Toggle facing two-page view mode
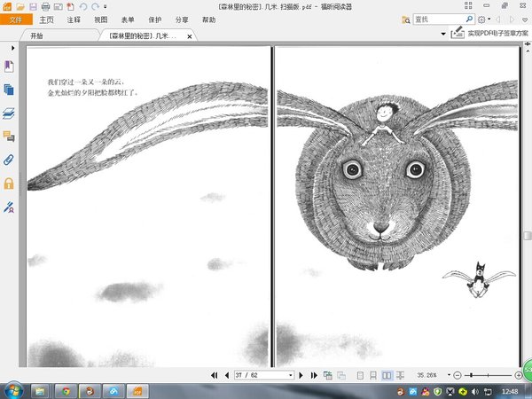Image resolution: width=532 pixels, height=399 pixels. [386, 375]
